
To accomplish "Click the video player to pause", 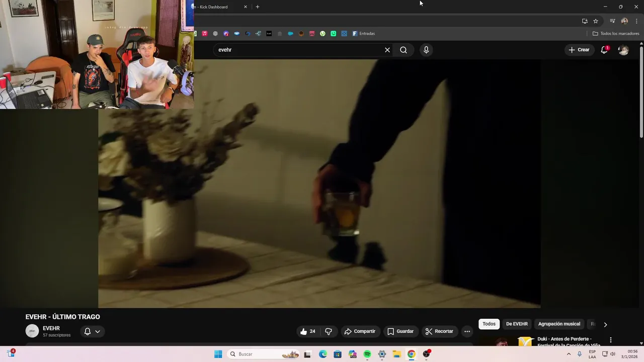I will [319, 184].
